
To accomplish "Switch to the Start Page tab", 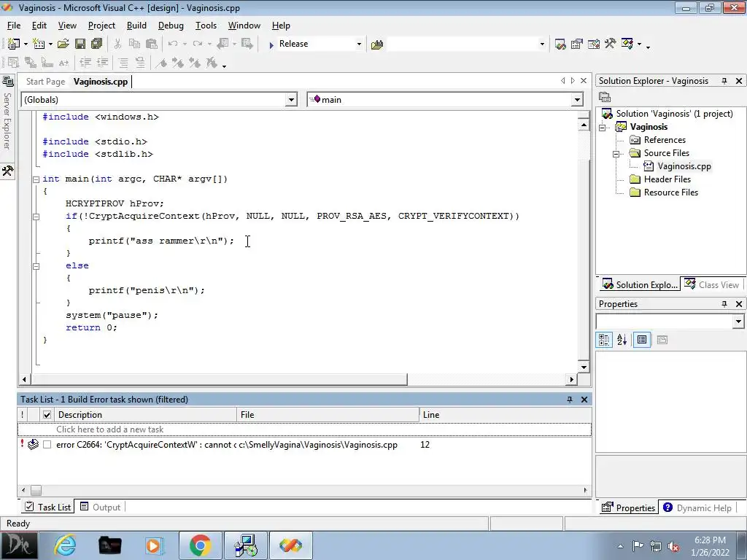I will pyautogui.click(x=45, y=82).
